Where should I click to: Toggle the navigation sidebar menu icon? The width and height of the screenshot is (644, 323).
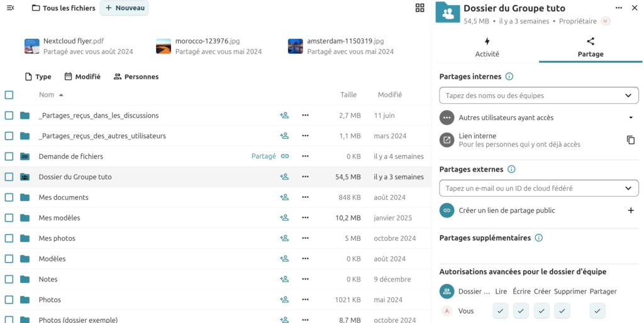(11, 8)
